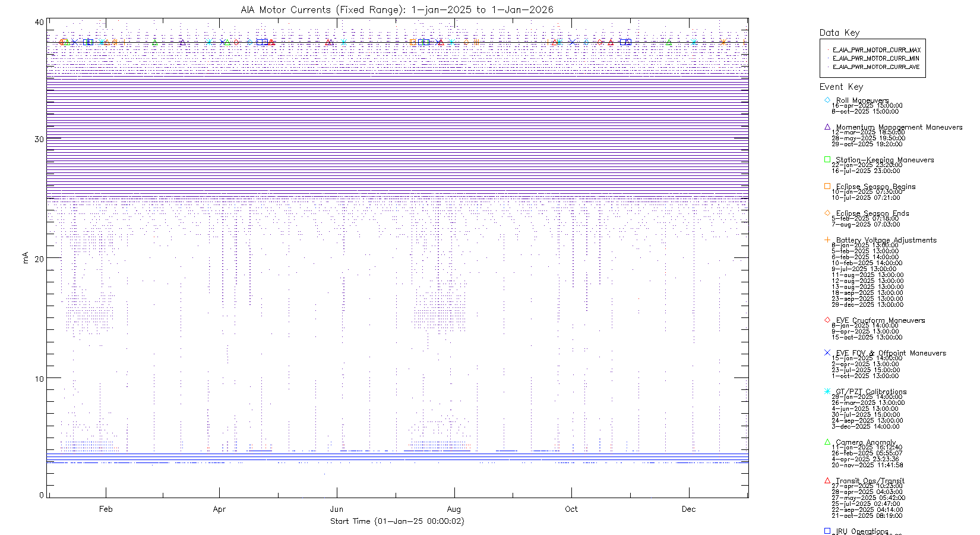Click the AIA Motor Currents chart title
Image resolution: width=980 pixels, height=535 pixels.
pyautogui.click(x=397, y=10)
